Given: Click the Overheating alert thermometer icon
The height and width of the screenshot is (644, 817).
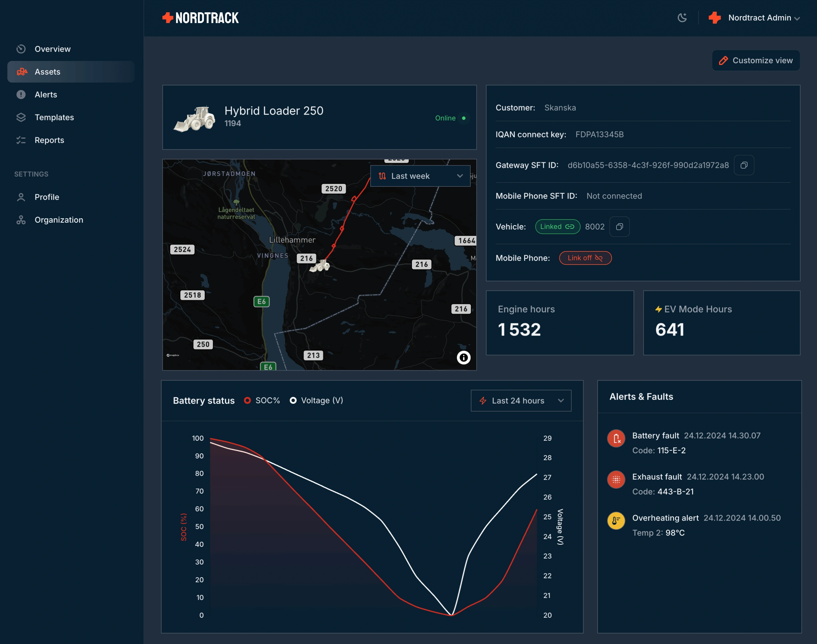Looking at the screenshot, I should point(616,521).
